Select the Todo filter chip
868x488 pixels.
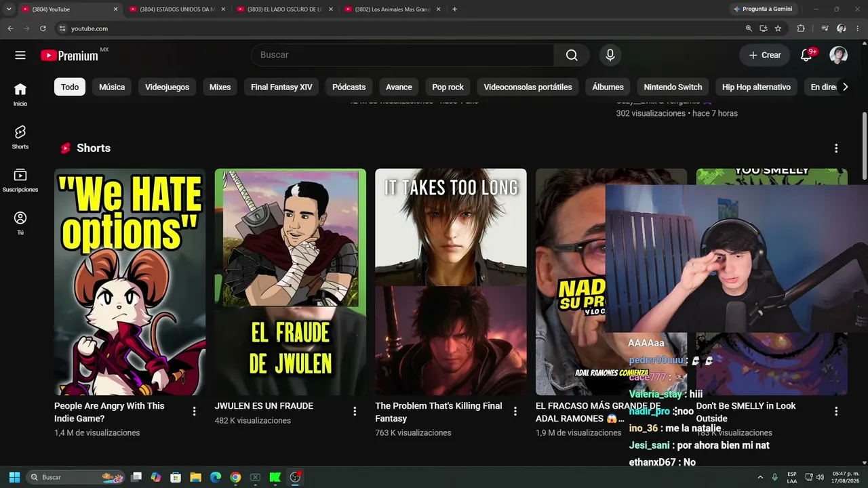coord(70,87)
